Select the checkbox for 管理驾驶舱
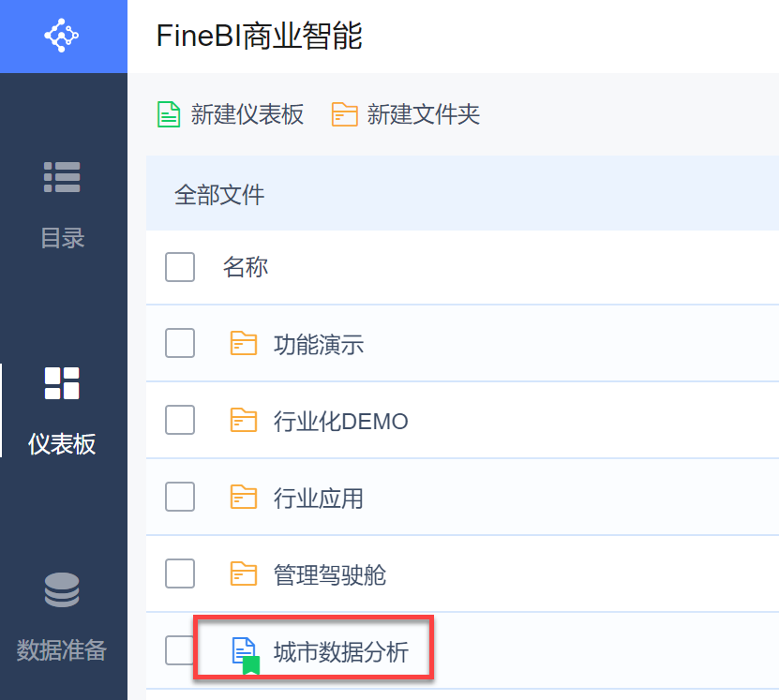The width and height of the screenshot is (779, 700). 180,573
